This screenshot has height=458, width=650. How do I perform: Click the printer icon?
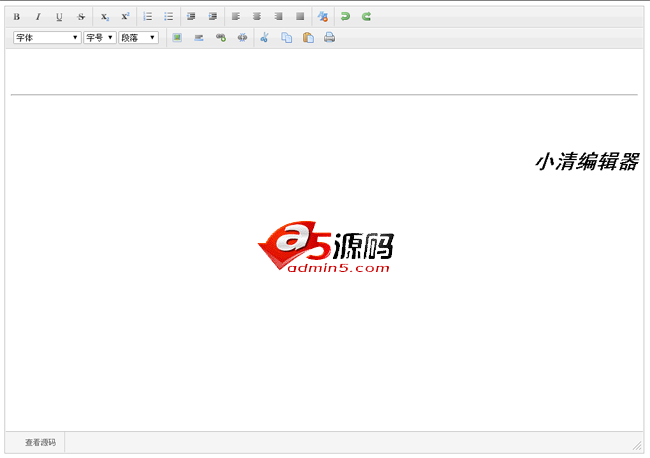pos(330,38)
